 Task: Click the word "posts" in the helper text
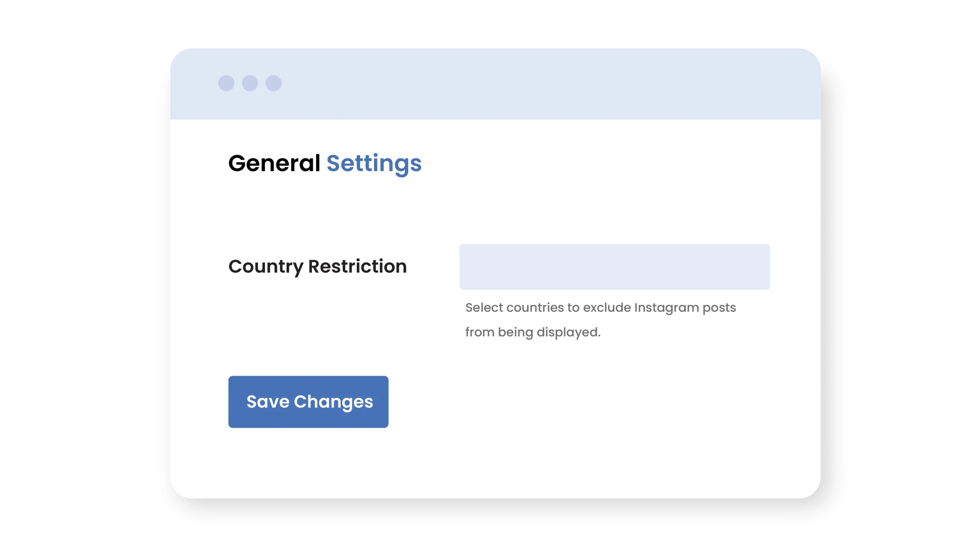(719, 307)
